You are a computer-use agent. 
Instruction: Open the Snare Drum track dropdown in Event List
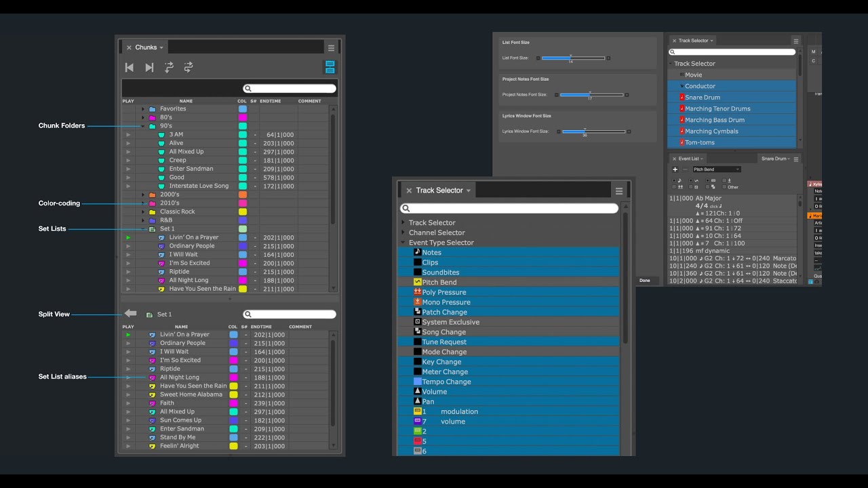(776, 159)
